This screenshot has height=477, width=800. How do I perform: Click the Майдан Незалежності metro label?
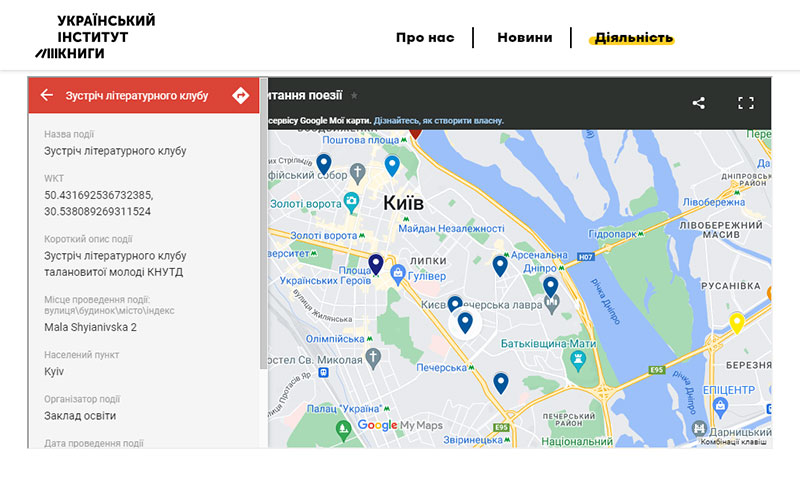click(451, 229)
